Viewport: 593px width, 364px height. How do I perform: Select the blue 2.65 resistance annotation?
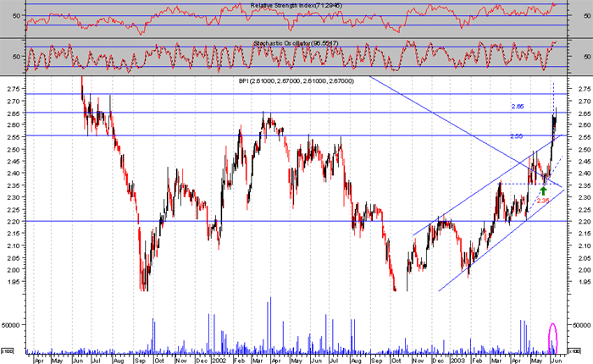pos(518,107)
